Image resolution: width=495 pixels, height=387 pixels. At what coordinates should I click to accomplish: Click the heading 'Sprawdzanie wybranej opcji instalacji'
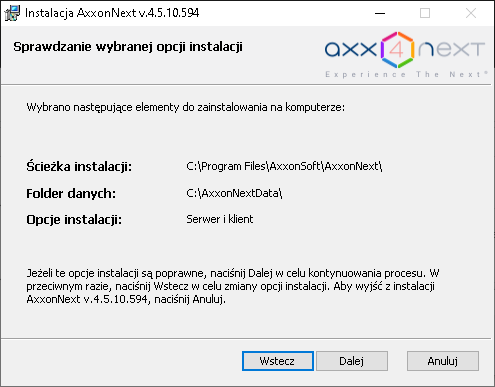pyautogui.click(x=128, y=47)
